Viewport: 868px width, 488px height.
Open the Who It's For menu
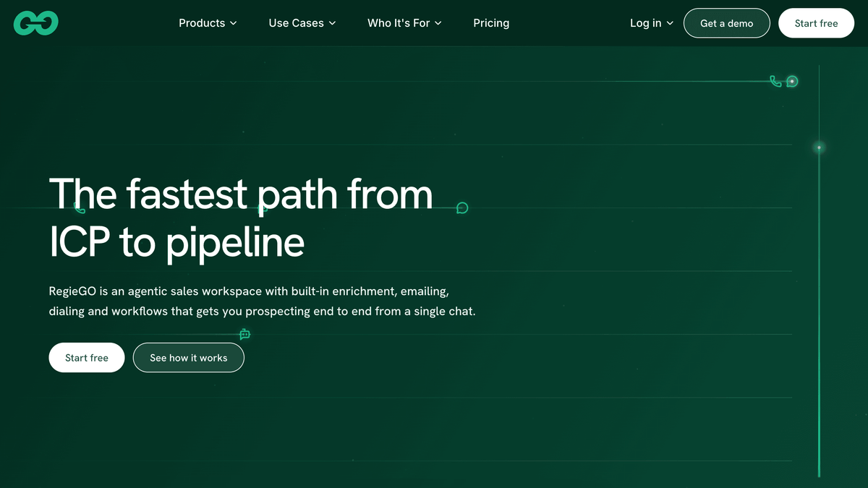coord(404,23)
